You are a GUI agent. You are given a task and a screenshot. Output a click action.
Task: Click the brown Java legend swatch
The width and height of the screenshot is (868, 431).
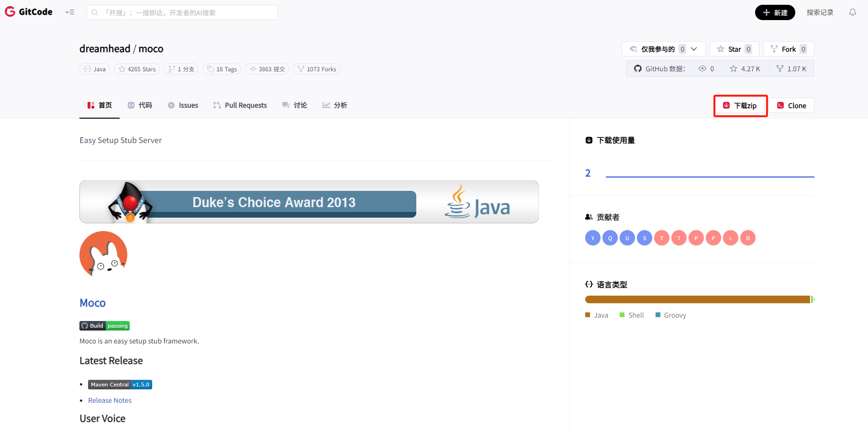pyautogui.click(x=588, y=315)
